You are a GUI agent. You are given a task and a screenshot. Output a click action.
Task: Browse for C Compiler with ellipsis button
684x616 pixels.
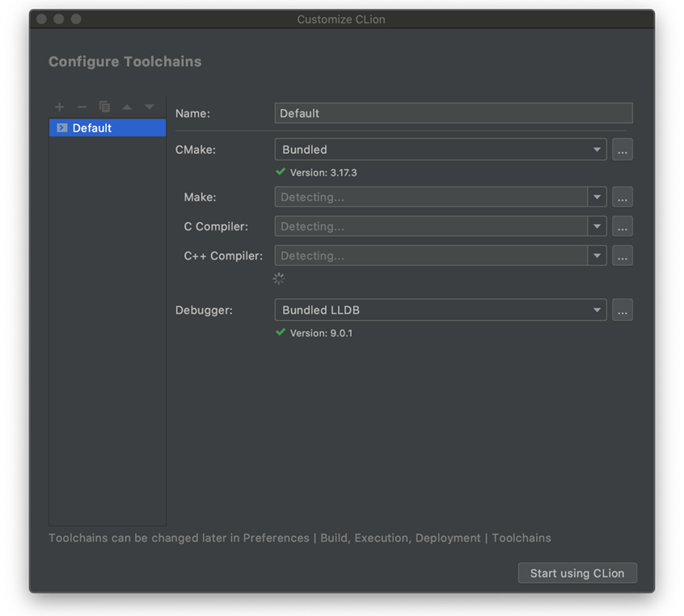click(x=623, y=226)
